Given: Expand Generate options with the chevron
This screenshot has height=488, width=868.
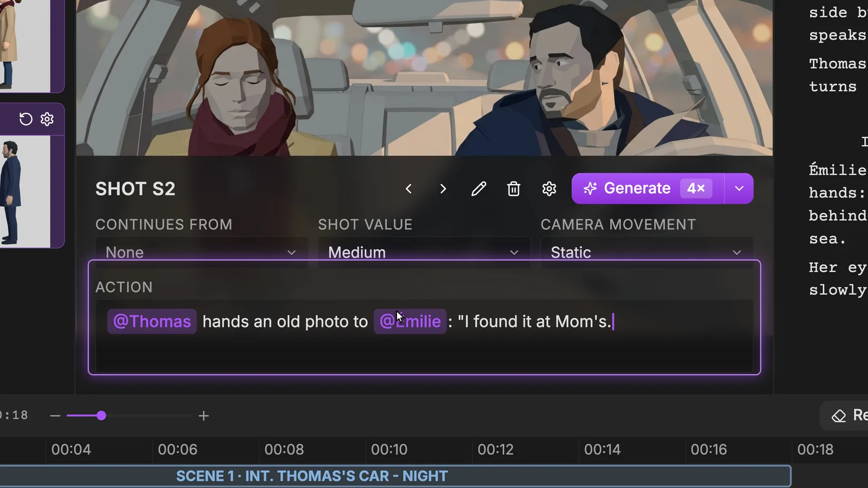Looking at the screenshot, I should coord(739,189).
